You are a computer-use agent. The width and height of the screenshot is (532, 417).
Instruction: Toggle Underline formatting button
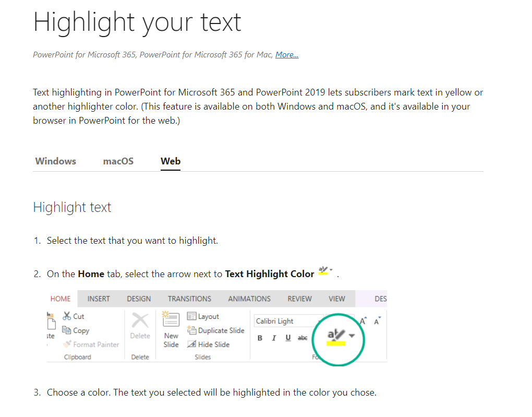[288, 338]
